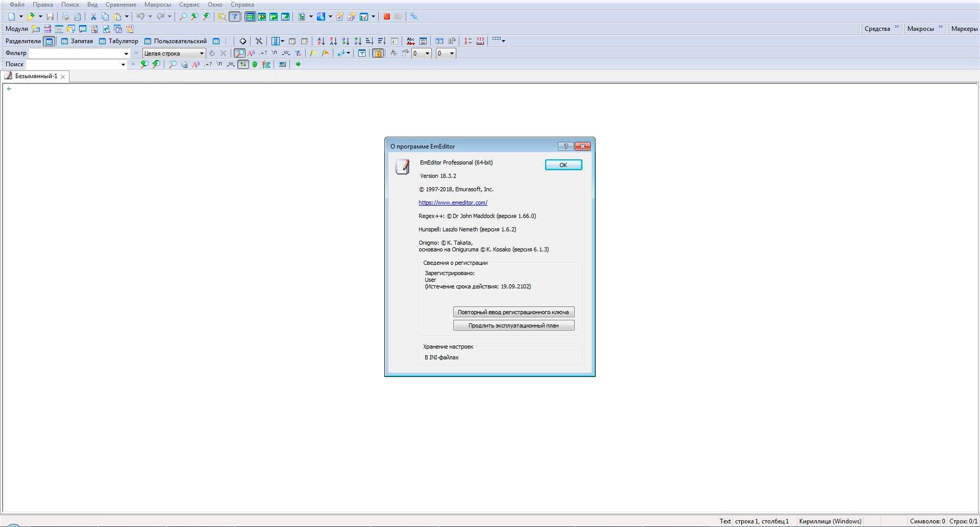The image size is (980, 527).
Task: Click the green arrow icon in the Search bar
Action: click(x=298, y=64)
